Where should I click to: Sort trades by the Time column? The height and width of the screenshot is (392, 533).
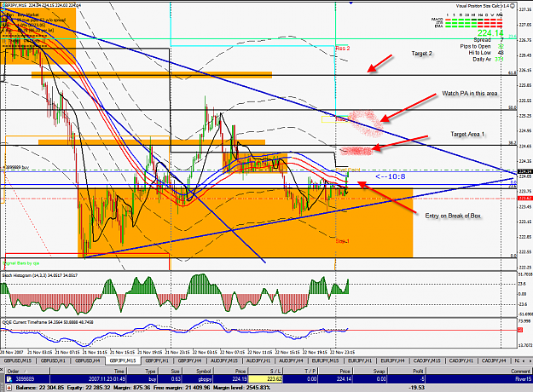click(88, 372)
